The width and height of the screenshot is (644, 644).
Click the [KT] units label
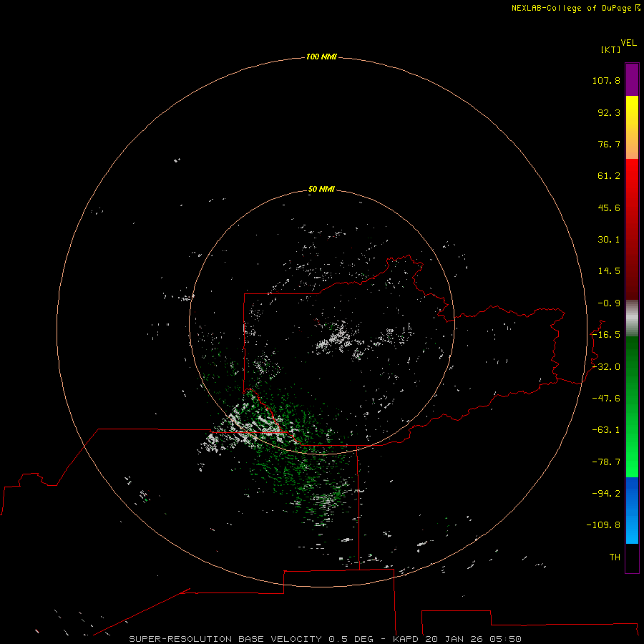tap(610, 49)
